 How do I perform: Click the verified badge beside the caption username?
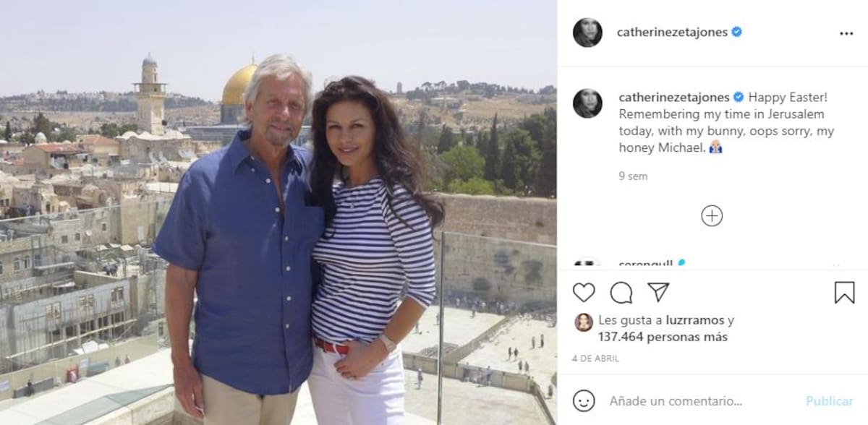[x=739, y=97]
